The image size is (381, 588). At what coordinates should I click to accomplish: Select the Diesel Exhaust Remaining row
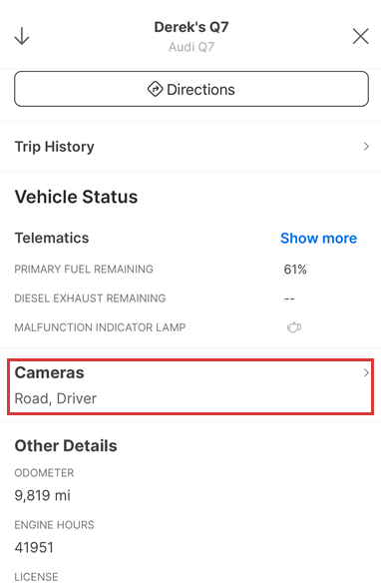point(190,298)
